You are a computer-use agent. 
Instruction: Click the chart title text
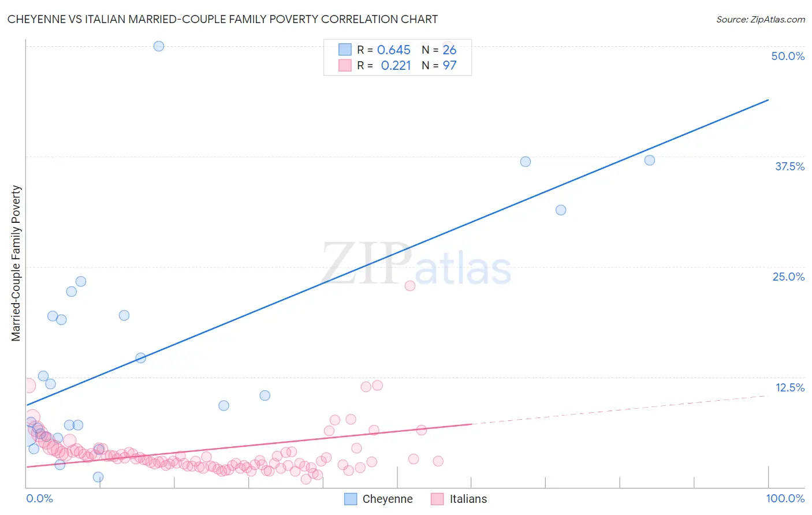[x=222, y=19]
